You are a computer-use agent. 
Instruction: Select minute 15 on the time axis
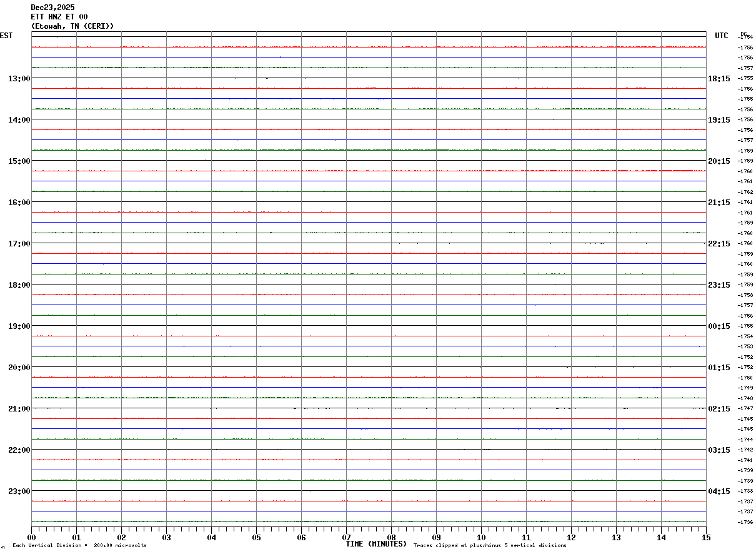(706, 537)
